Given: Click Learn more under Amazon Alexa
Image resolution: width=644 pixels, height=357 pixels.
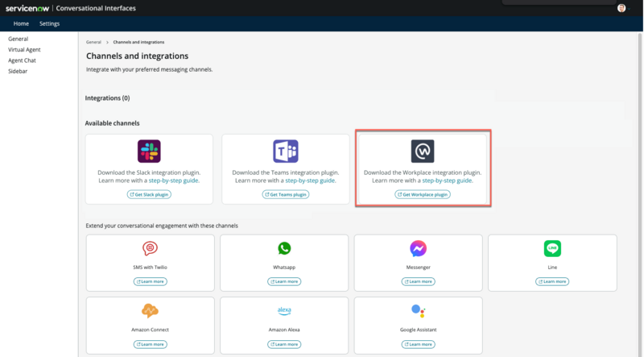Looking at the screenshot, I should 284,344.
